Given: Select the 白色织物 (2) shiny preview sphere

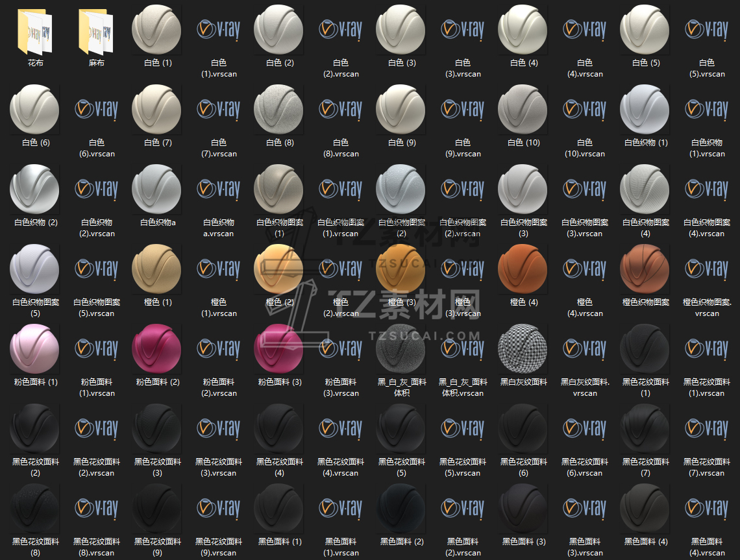Looking at the screenshot, I should point(34,189).
